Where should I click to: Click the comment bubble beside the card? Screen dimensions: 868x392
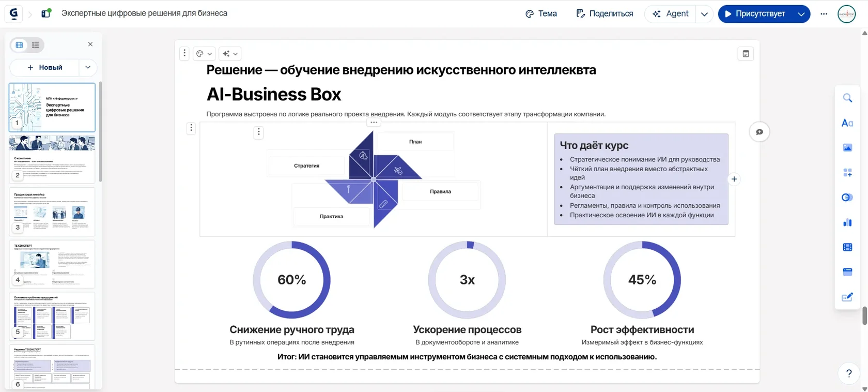click(760, 132)
